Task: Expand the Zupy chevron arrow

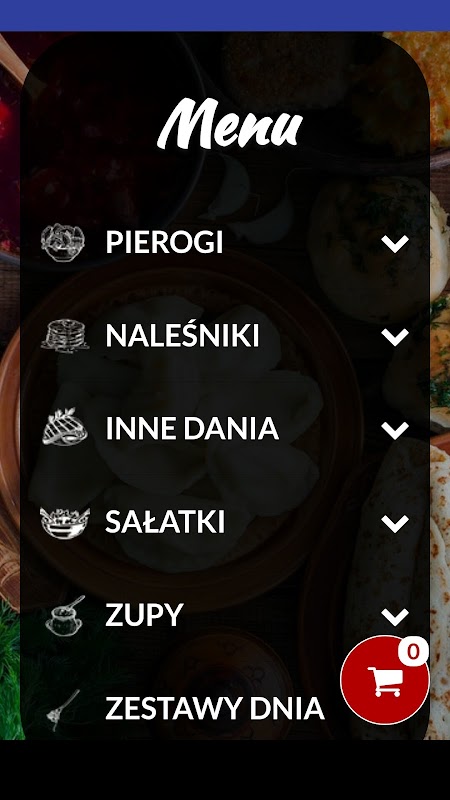Action: pos(395,617)
